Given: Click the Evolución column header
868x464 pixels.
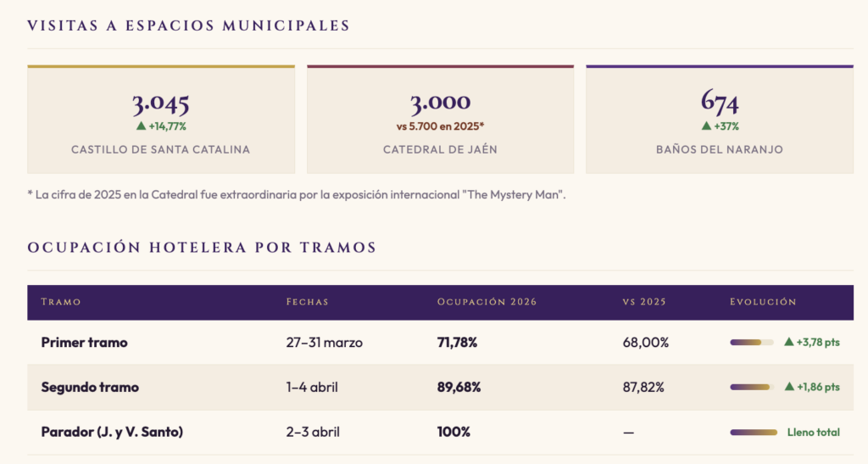Looking at the screenshot, I should 763,302.
